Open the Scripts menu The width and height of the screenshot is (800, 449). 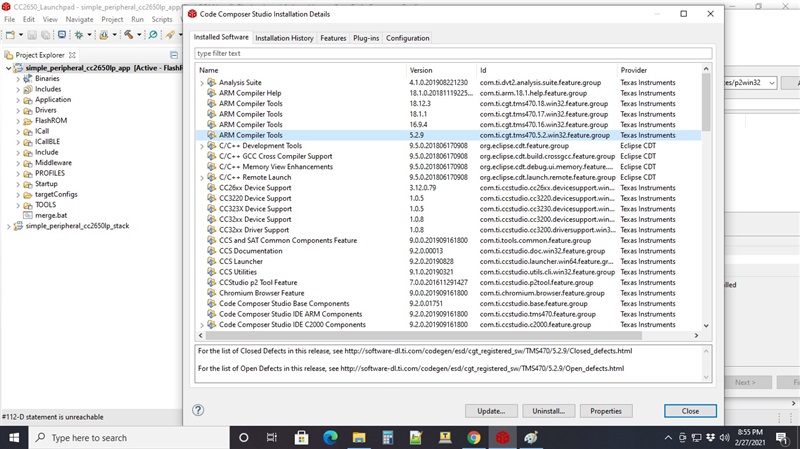point(162,19)
